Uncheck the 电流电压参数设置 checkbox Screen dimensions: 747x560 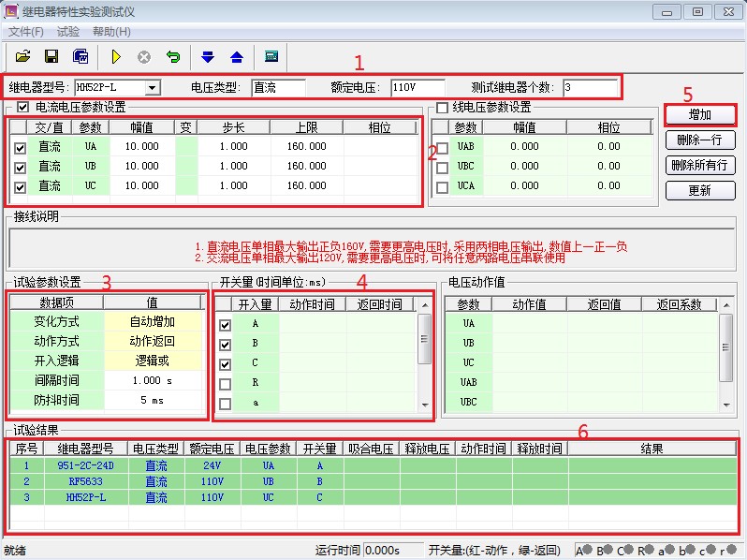[x=23, y=108]
